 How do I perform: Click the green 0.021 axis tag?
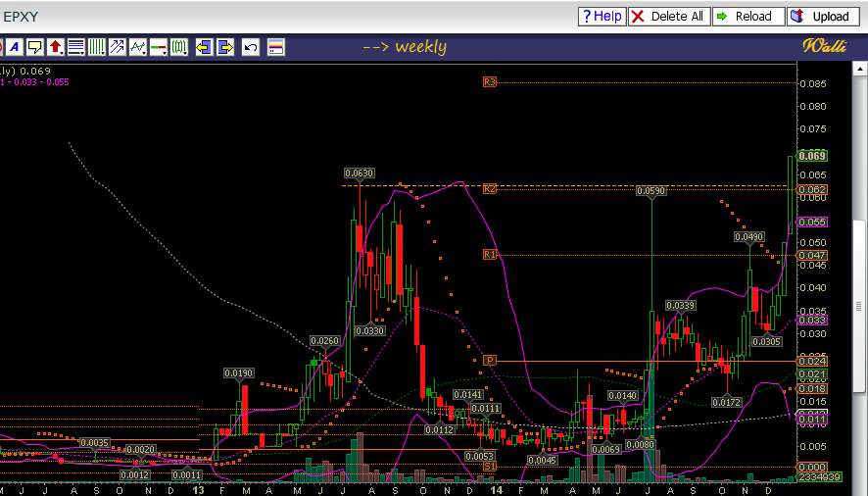tap(812, 374)
